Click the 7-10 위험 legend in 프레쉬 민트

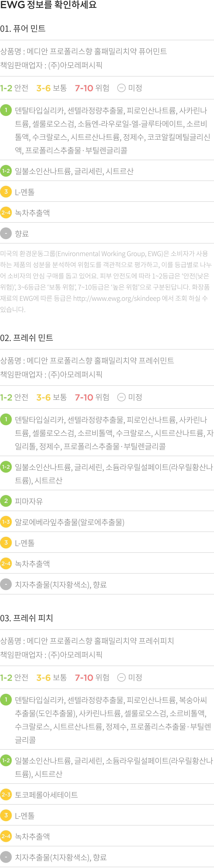click(x=92, y=397)
